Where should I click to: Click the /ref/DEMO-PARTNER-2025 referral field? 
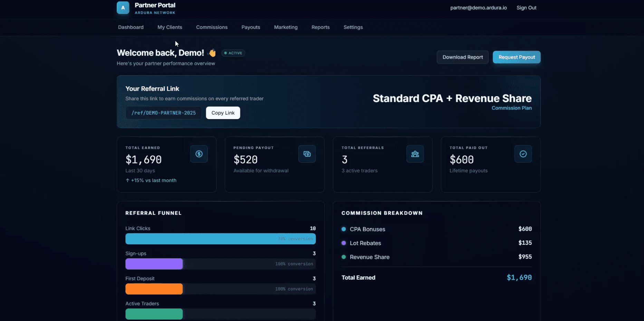[164, 113]
